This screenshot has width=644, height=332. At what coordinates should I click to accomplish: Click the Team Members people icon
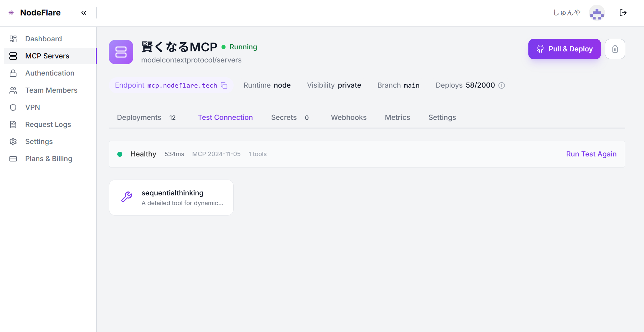click(x=13, y=90)
